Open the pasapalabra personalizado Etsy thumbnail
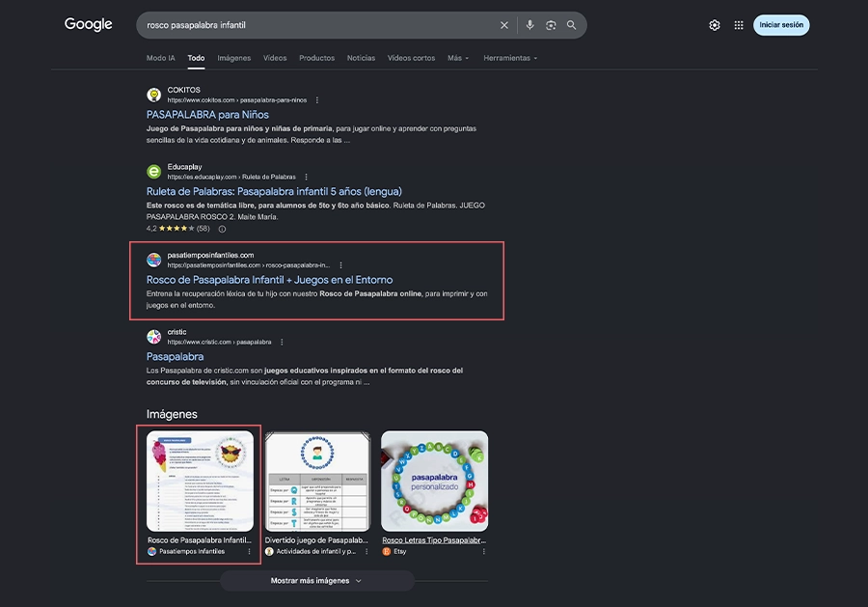 [x=435, y=482]
